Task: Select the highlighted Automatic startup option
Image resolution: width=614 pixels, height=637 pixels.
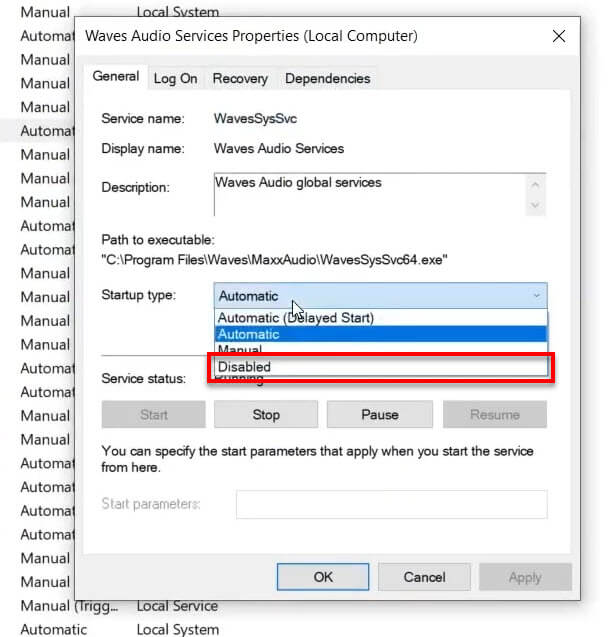Action: pyautogui.click(x=381, y=334)
